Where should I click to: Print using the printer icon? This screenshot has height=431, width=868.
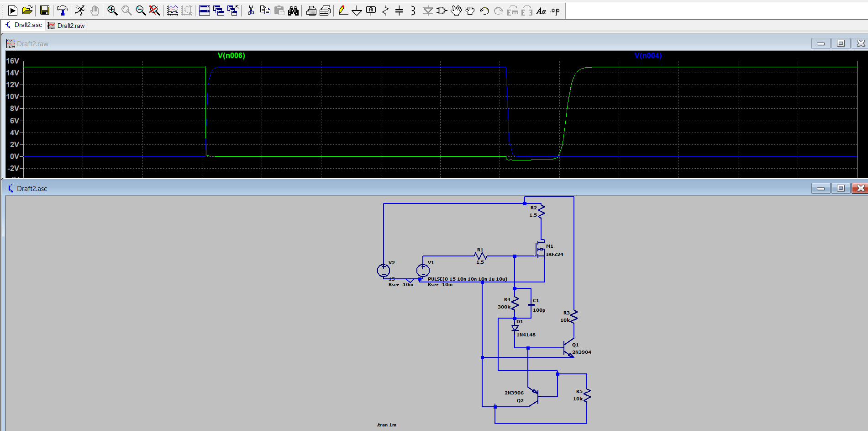coord(325,11)
